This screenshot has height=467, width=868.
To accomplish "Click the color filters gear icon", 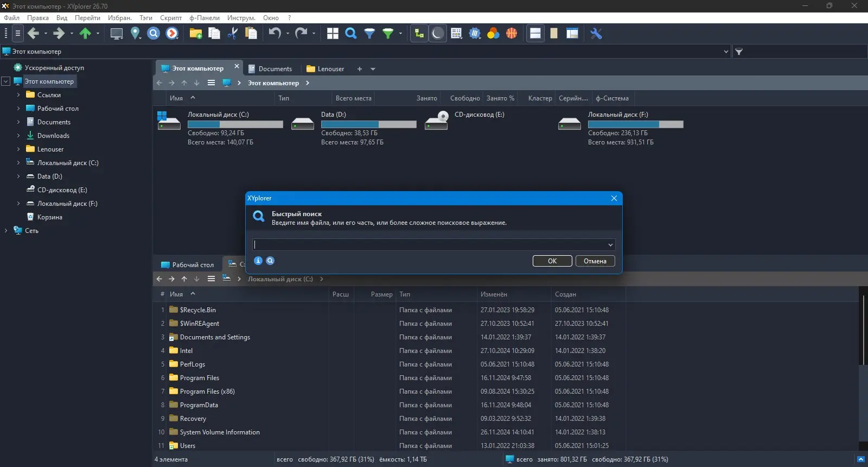I will coord(475,34).
